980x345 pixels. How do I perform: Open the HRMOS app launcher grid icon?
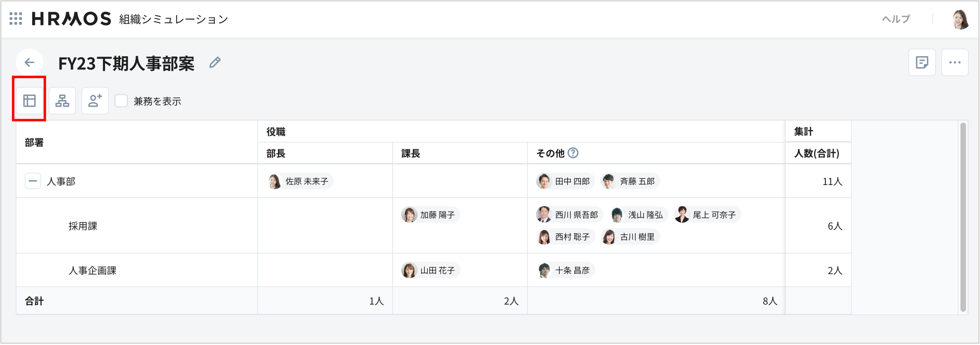tap(15, 19)
